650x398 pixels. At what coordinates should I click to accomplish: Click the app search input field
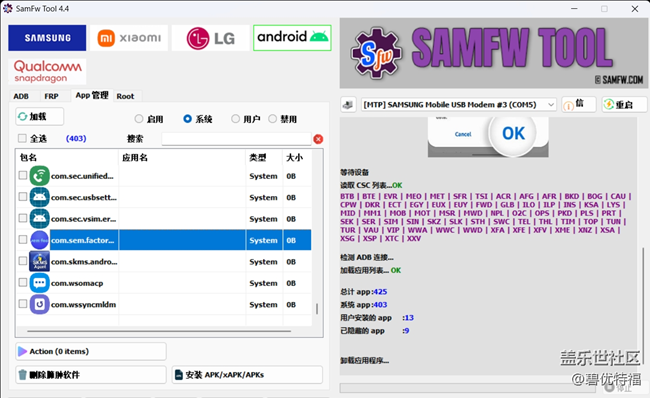pos(236,139)
